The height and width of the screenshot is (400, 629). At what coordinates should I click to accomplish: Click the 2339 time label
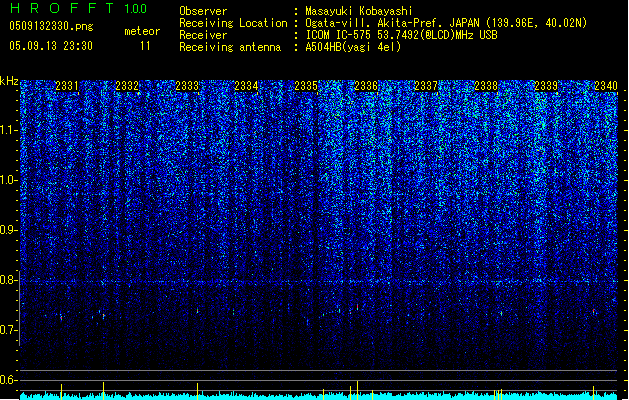click(546, 85)
